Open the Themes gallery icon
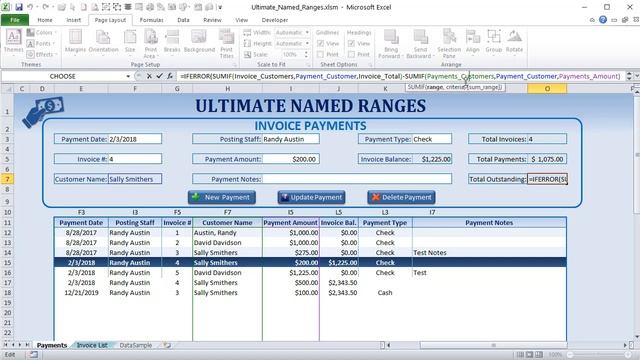The image size is (640, 360). click(x=13, y=37)
